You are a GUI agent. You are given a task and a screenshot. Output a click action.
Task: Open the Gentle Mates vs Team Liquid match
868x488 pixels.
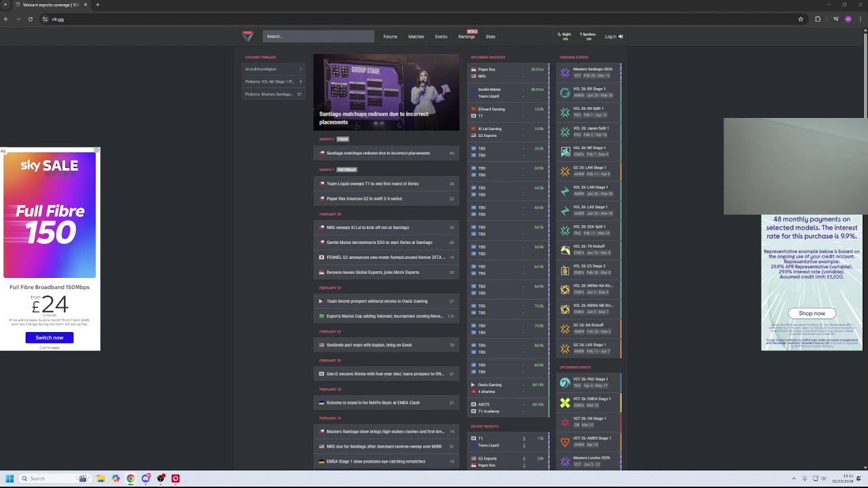click(x=509, y=92)
